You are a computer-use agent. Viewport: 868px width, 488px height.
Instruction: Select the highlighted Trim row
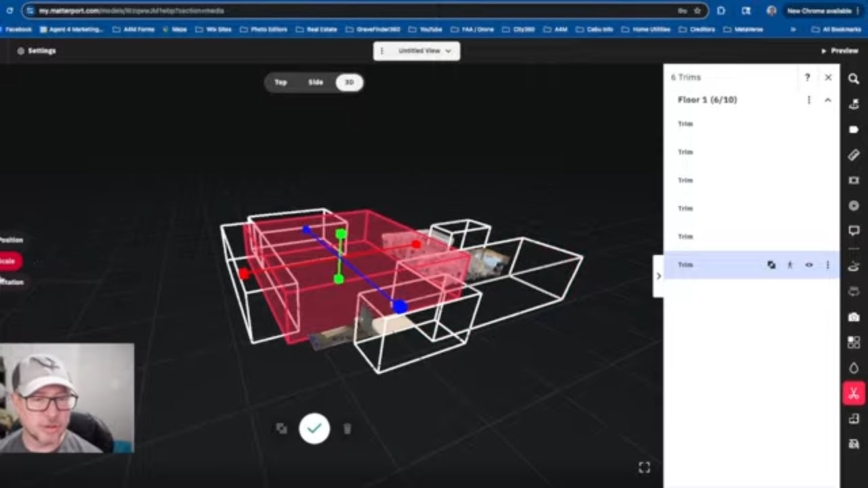751,265
